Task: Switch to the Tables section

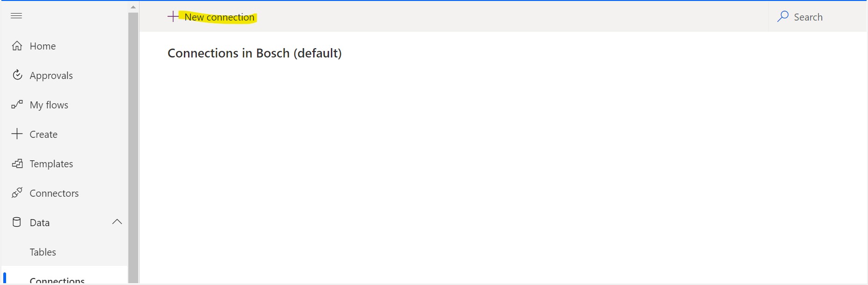Action: coord(42,252)
